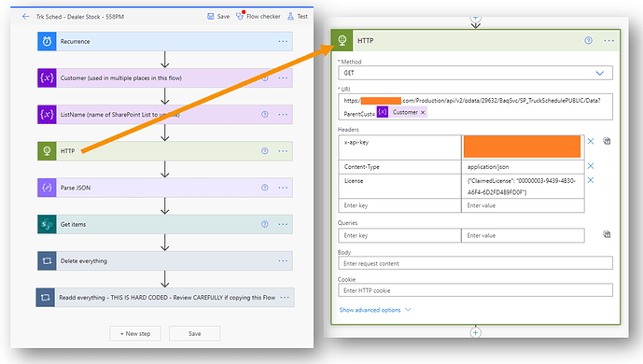The width and height of the screenshot is (643, 364).
Task: Open Delete everything step menu dots
Action: (x=283, y=260)
